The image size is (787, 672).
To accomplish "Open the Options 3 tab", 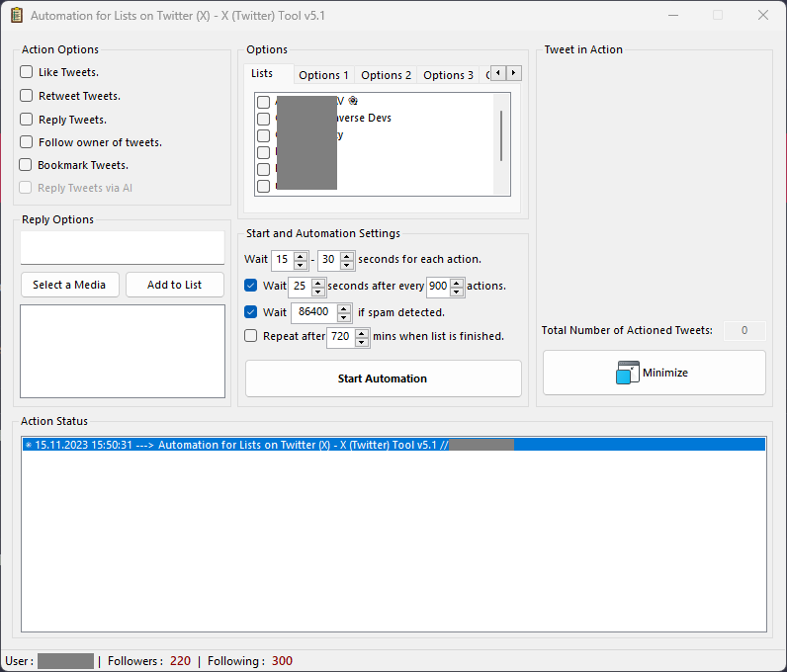I will (x=448, y=75).
